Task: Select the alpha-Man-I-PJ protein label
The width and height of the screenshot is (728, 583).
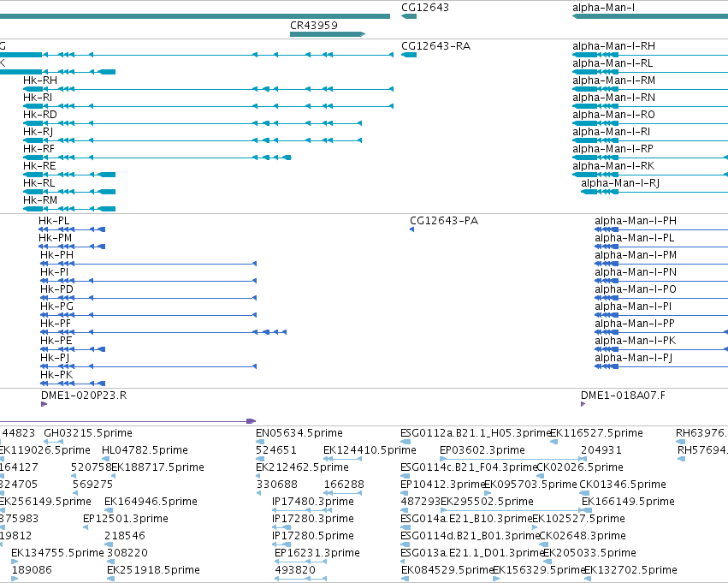Action: 634,359
